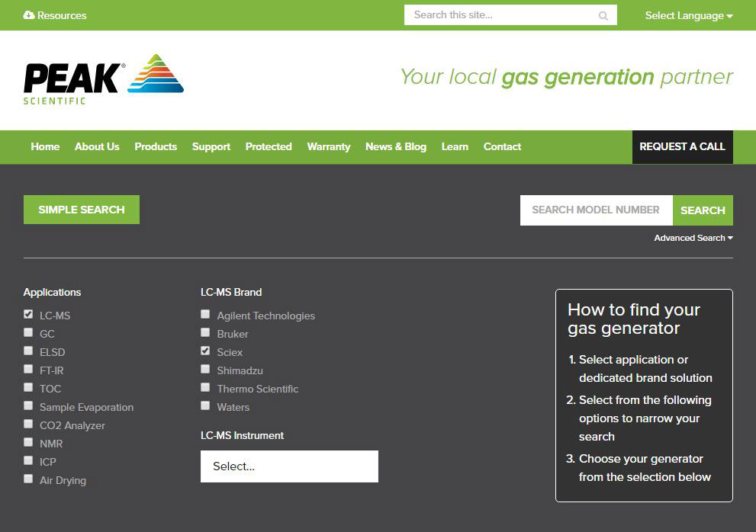Focus the Search this site field
756x532 pixels.
pos(510,15)
